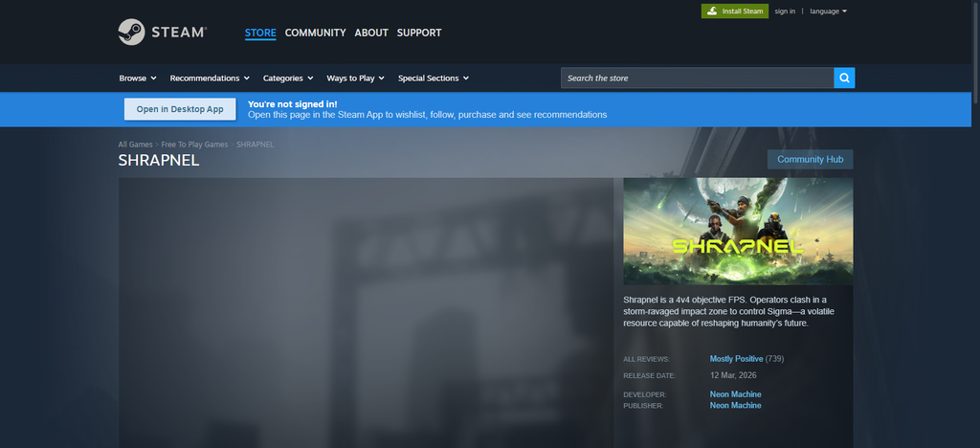980x448 pixels.
Task: Open the COMMUNITY tab
Action: (x=315, y=33)
